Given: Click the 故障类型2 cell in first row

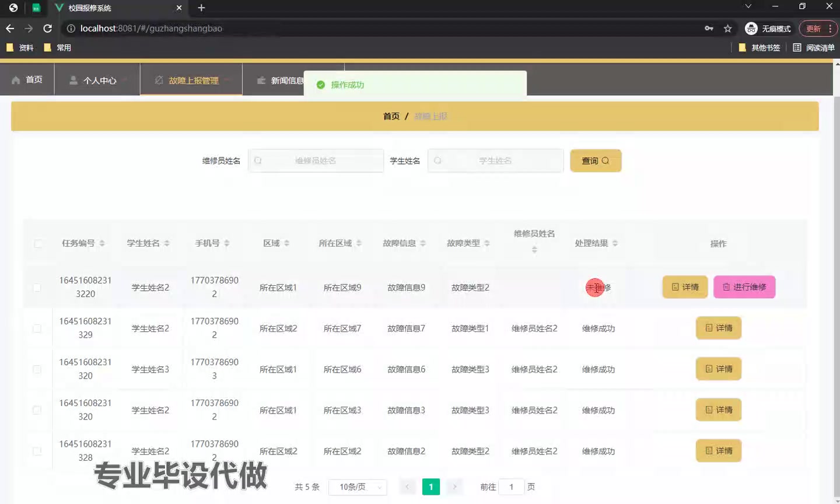Looking at the screenshot, I should pyautogui.click(x=470, y=288).
